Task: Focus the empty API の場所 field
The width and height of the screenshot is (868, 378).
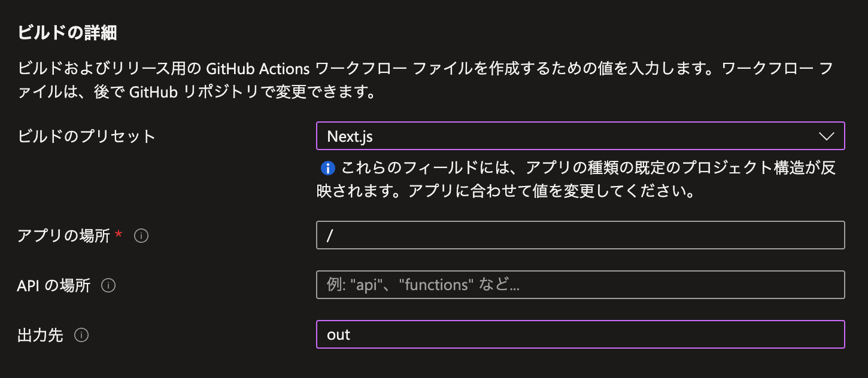Action: [x=579, y=285]
